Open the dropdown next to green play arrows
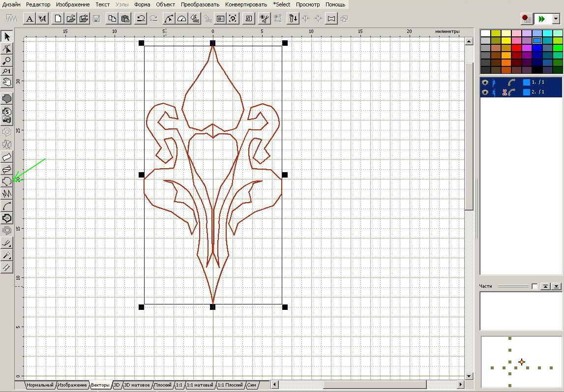Viewport: 564px width, 392px height. click(556, 19)
